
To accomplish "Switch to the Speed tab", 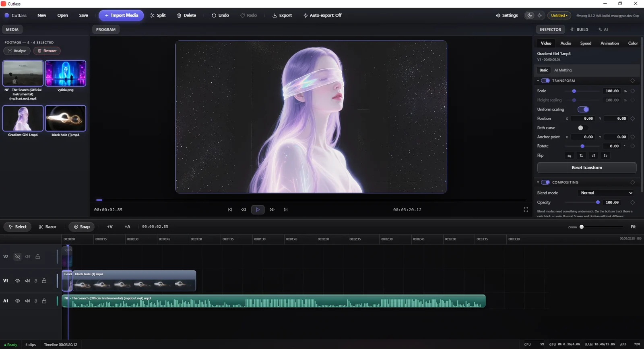I will [x=586, y=43].
